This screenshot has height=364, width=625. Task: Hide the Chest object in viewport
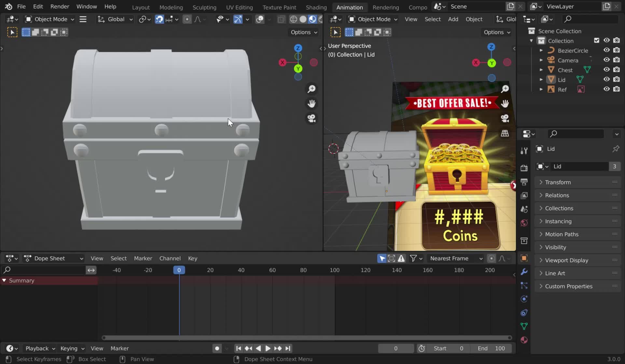[x=606, y=70]
